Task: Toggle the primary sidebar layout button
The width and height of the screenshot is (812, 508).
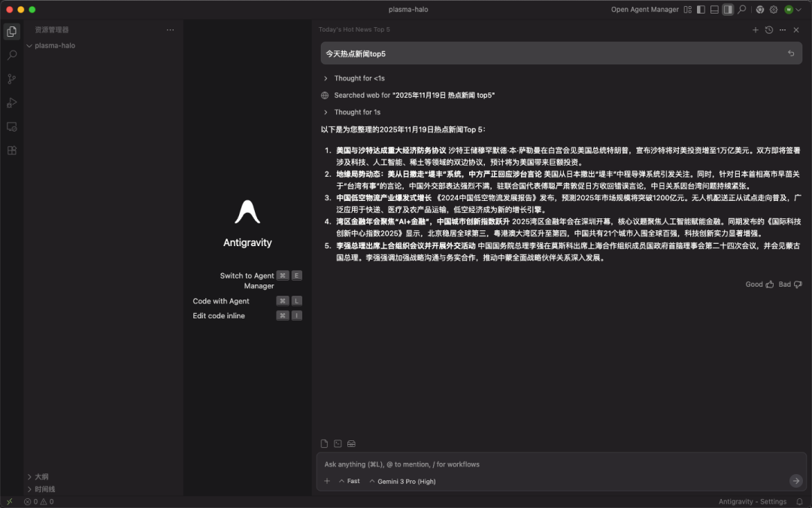Action: click(701, 10)
